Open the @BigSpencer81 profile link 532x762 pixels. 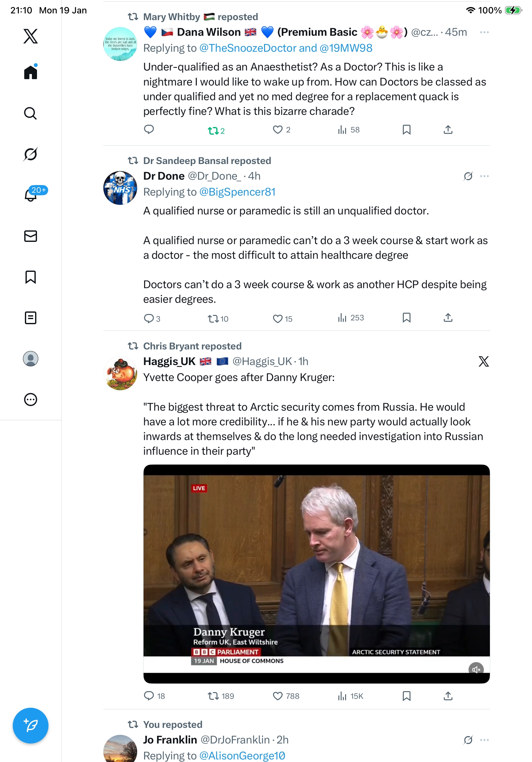pyautogui.click(x=237, y=192)
